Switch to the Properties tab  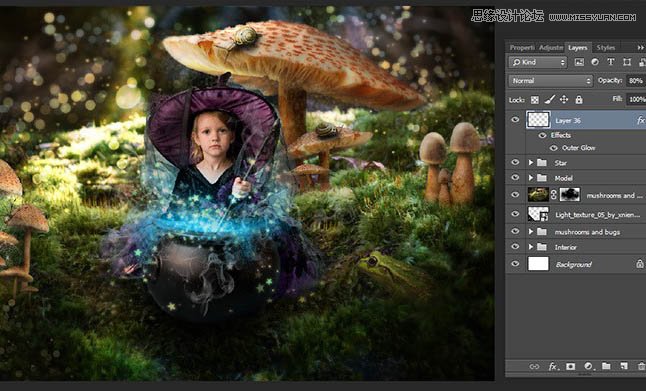[522, 47]
